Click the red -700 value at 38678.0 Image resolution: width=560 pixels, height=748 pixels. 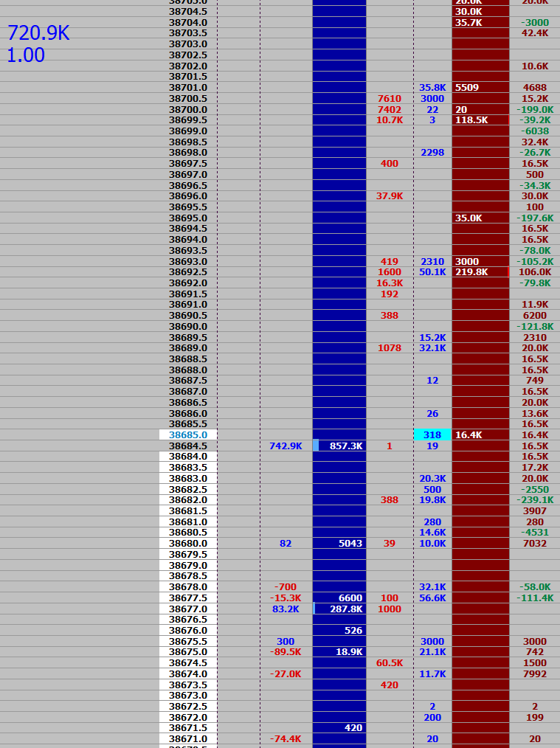(x=286, y=586)
